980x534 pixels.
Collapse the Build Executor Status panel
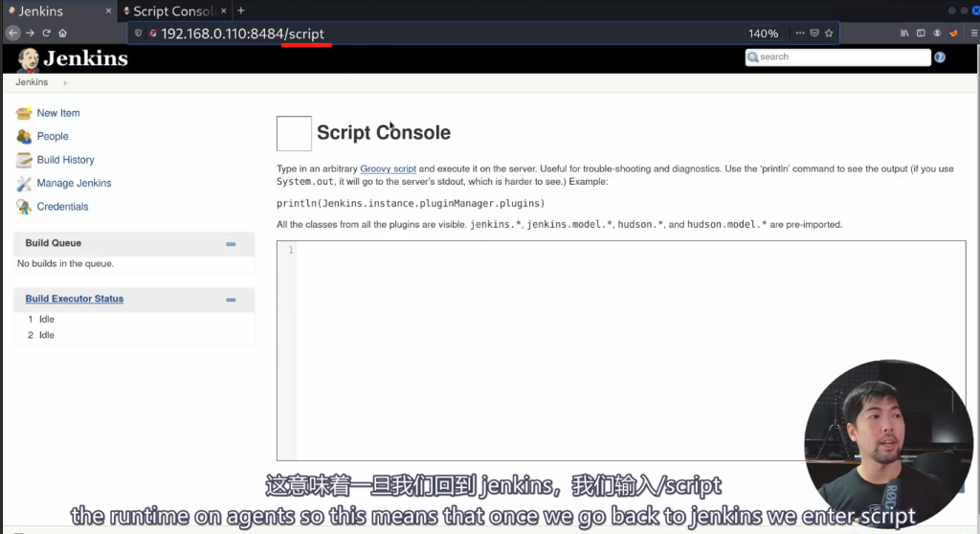[x=231, y=300]
